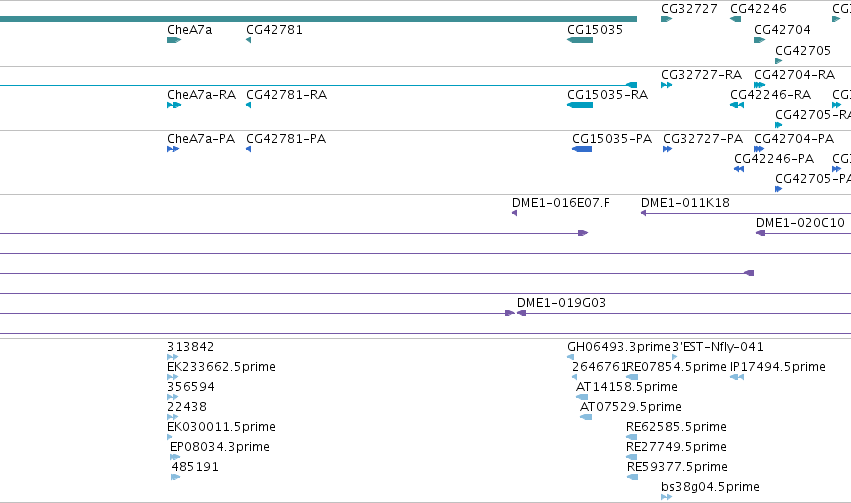
Task: Select the CG15035-RA transcript glyph
Action: [580, 105]
